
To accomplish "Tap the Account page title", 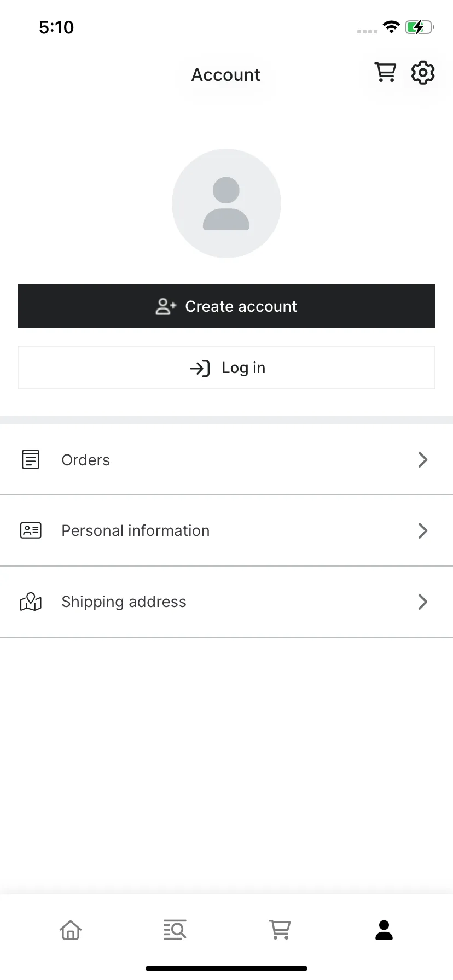I will click(x=226, y=75).
